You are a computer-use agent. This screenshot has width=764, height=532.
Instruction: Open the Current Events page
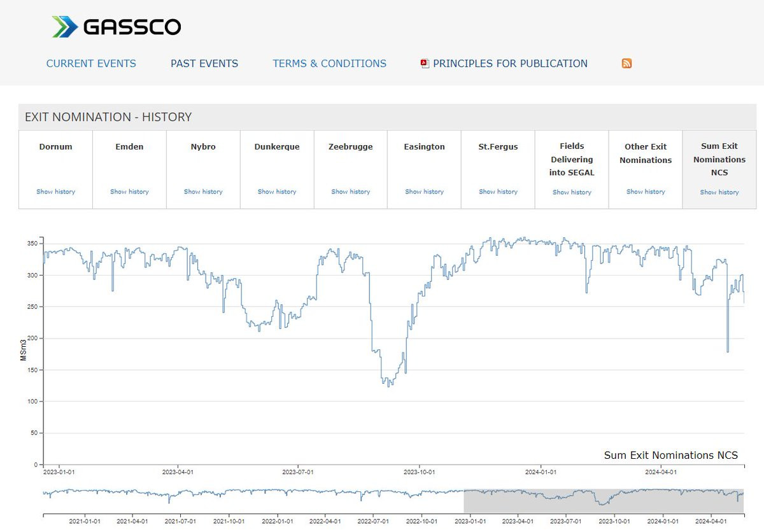pos(91,64)
